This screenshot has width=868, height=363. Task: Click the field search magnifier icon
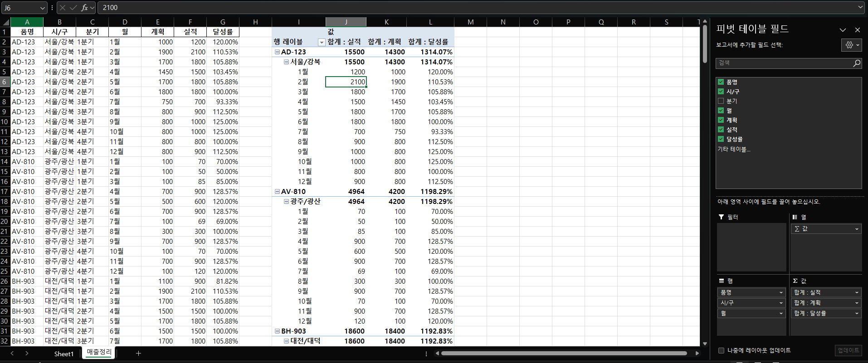(856, 63)
